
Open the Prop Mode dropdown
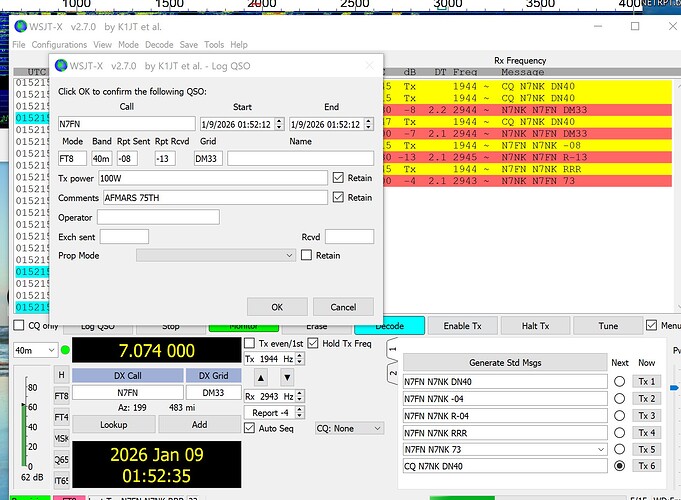pos(216,255)
